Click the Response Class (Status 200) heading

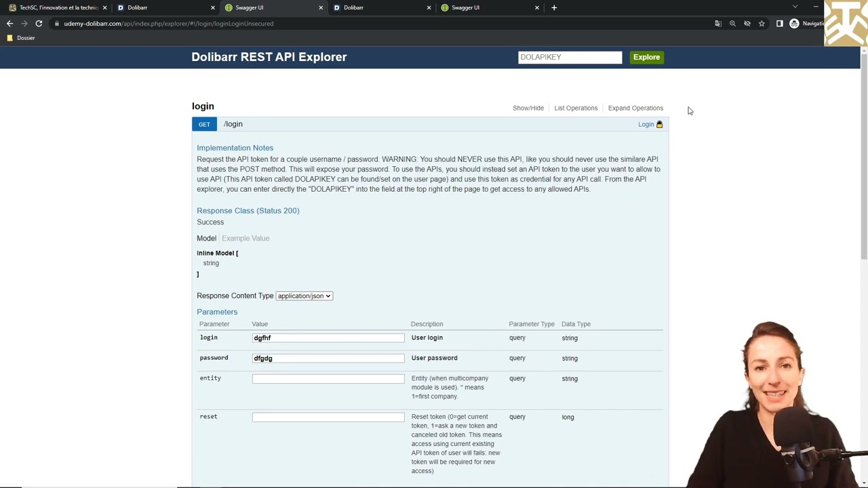pyautogui.click(x=248, y=211)
